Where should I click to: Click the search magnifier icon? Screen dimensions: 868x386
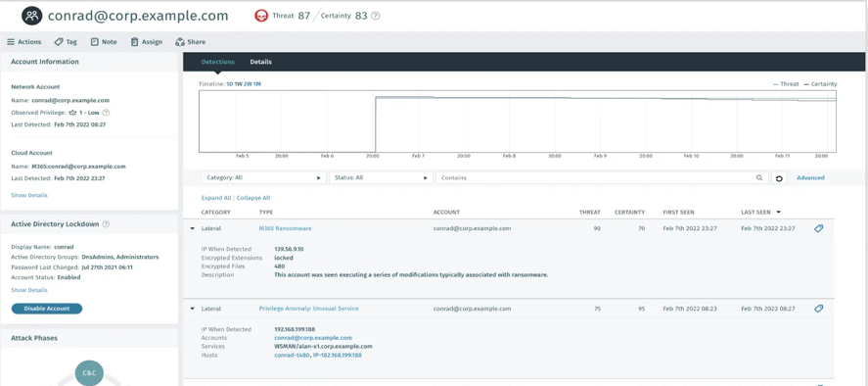759,178
